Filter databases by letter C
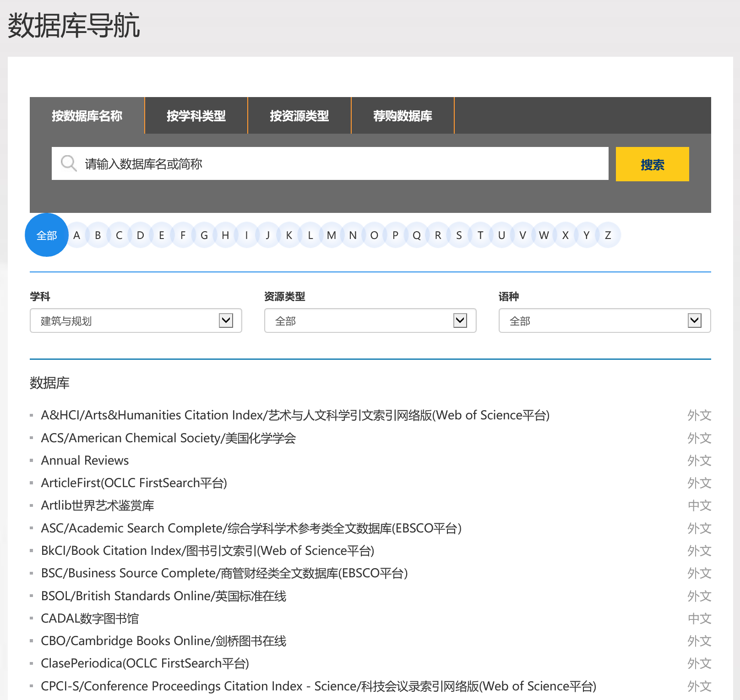 [x=119, y=235]
